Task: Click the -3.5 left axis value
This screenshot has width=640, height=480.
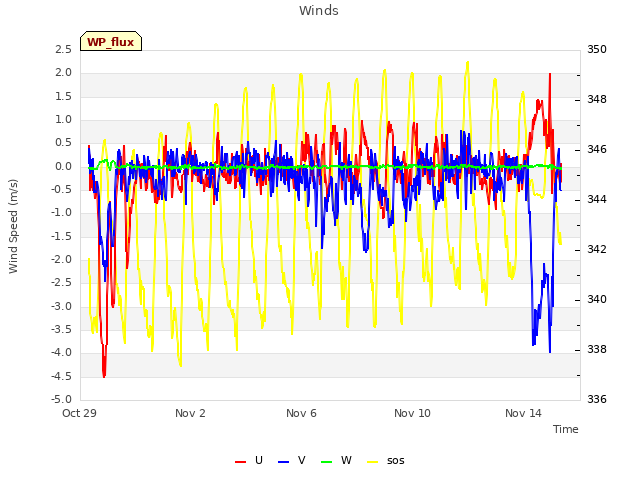Action: pos(61,329)
